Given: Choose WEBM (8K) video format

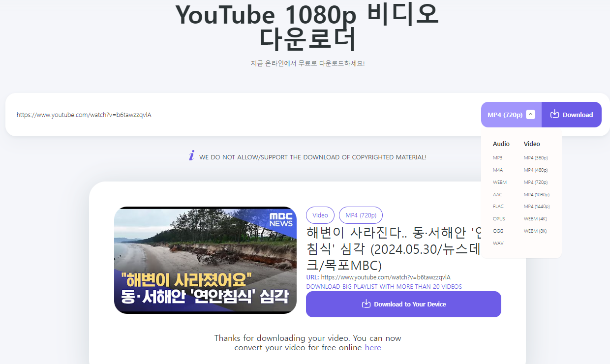Looking at the screenshot, I should (x=535, y=231).
